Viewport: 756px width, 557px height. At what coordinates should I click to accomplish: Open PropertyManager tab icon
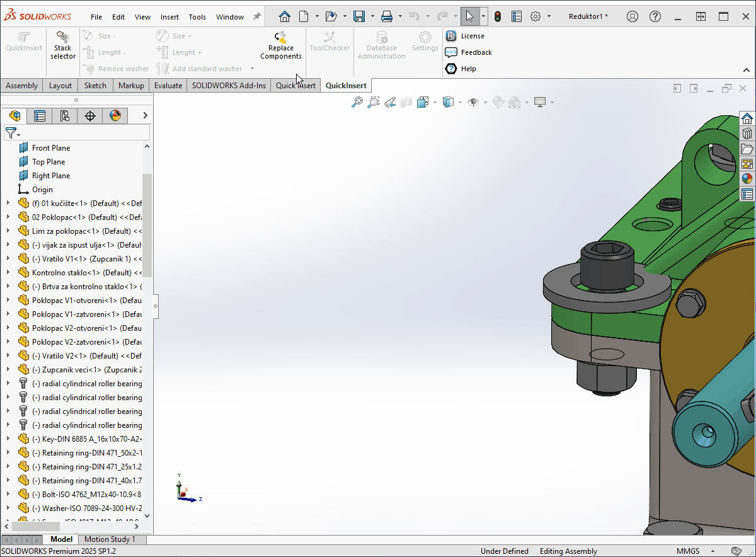click(40, 115)
